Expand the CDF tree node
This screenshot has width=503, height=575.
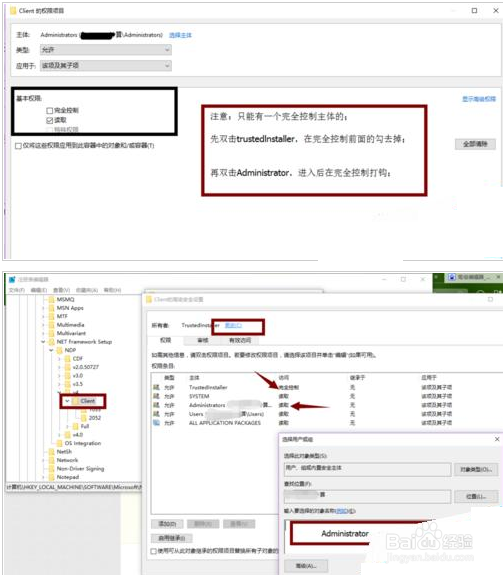coord(59,358)
